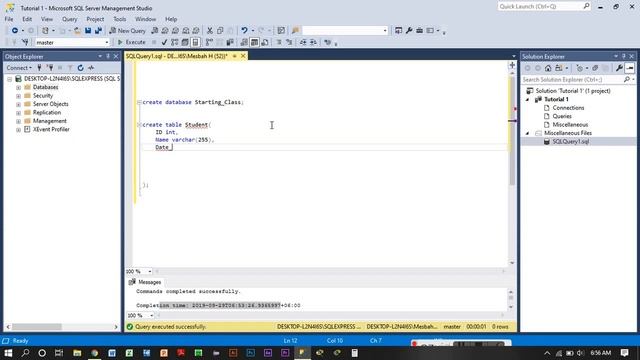Click the Cut scissors icon

pos(210,31)
